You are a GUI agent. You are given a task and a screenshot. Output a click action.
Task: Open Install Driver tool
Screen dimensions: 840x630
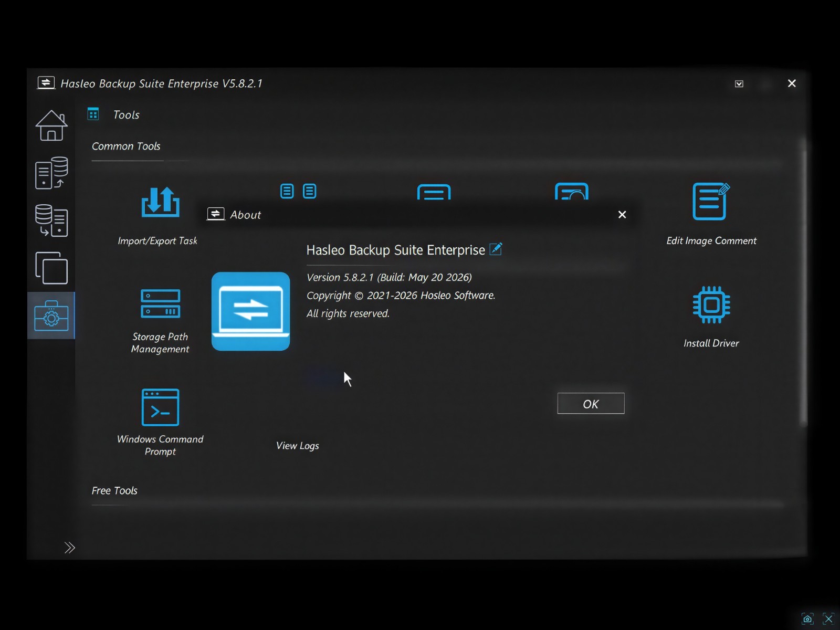point(711,304)
